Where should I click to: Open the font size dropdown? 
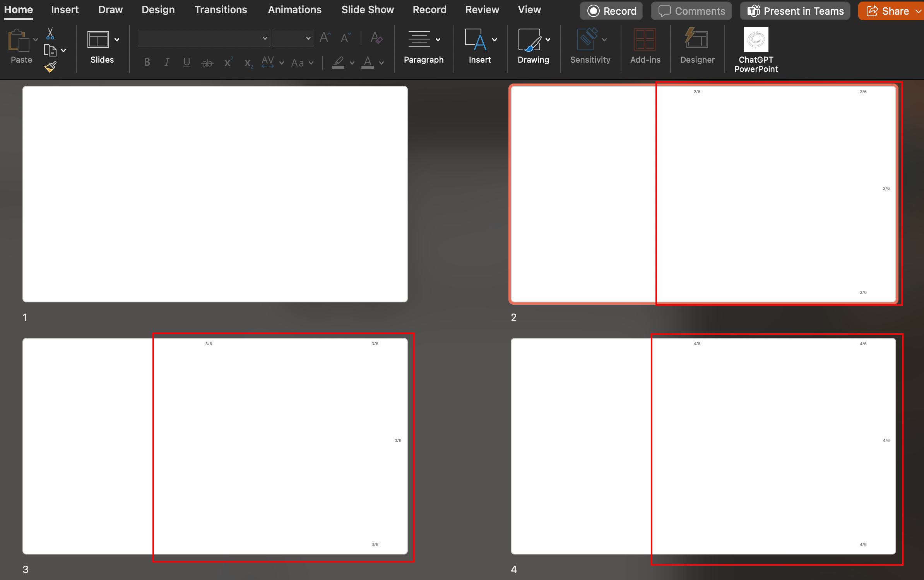308,38
